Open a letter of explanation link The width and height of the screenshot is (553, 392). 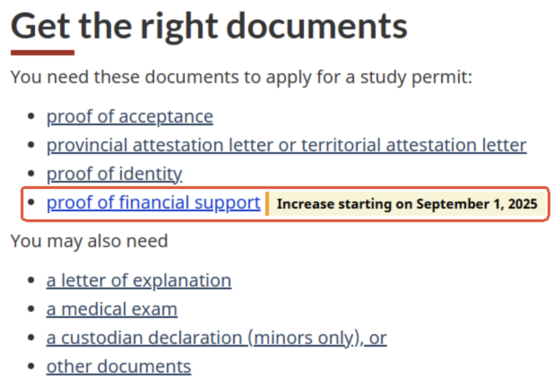(x=138, y=281)
